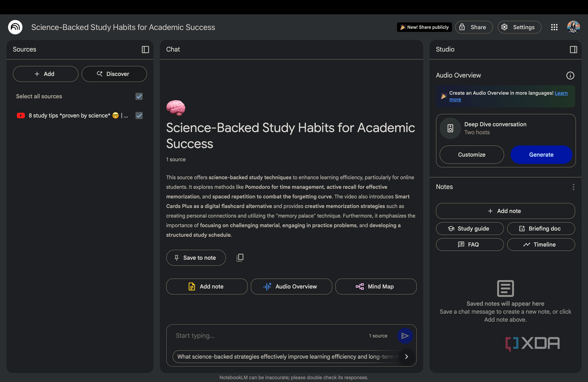
Task: Click the Add source button
Action: coord(45,74)
